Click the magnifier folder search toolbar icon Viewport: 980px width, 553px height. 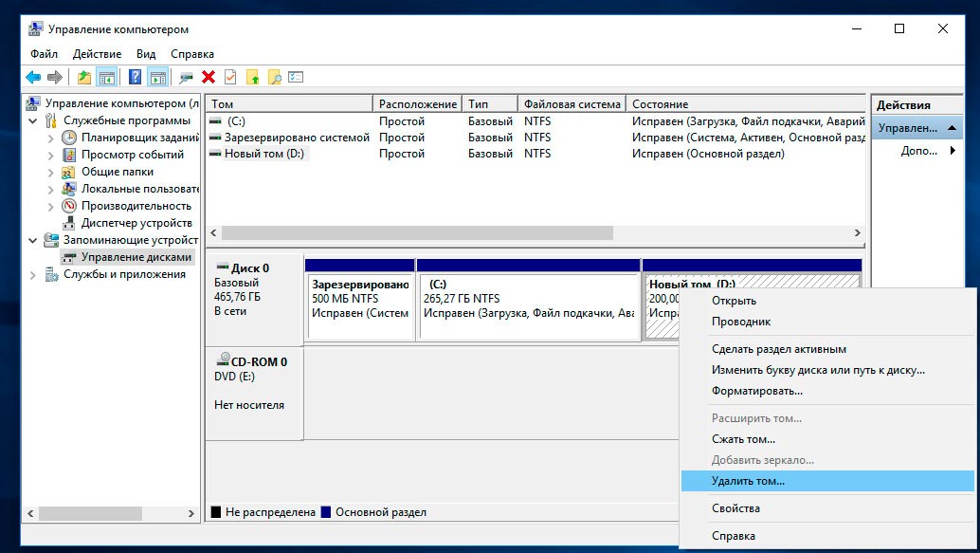tap(275, 78)
